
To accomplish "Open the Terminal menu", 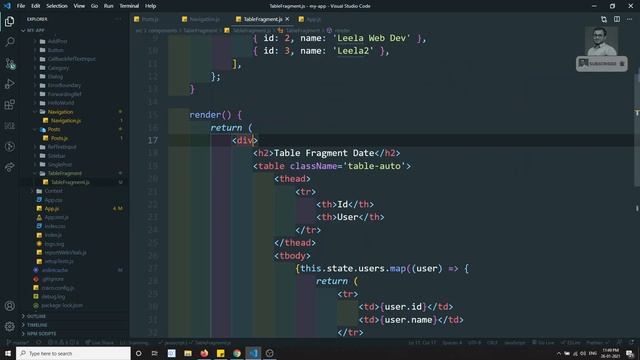I will coord(129,6).
